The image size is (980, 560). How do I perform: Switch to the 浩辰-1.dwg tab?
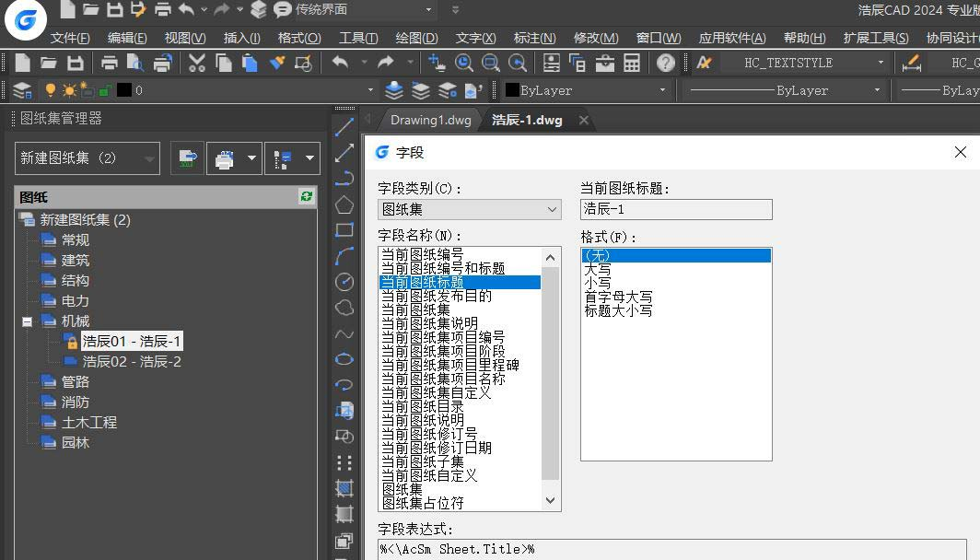point(527,120)
